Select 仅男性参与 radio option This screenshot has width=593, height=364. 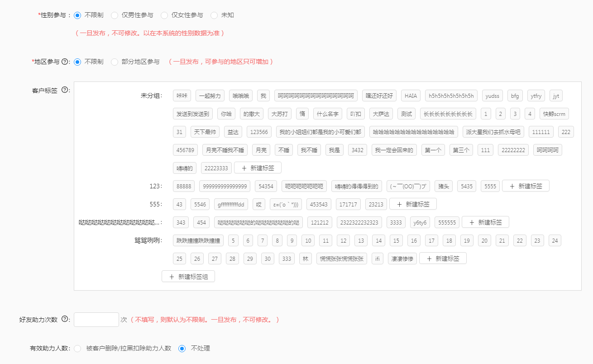tap(115, 15)
